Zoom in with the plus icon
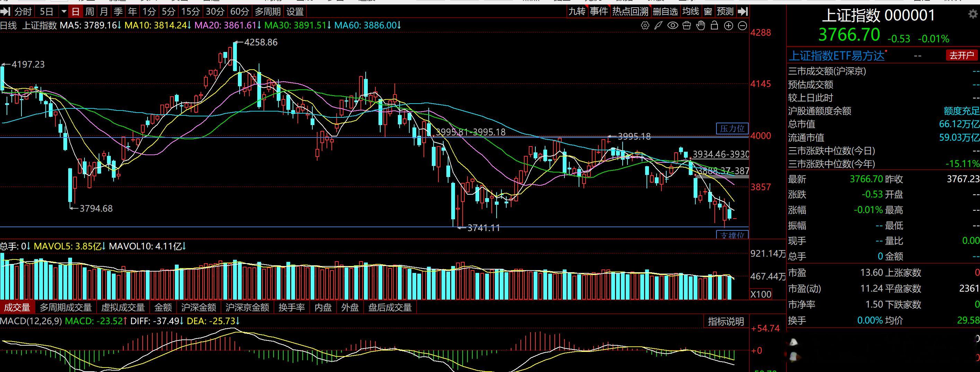 click(x=729, y=26)
